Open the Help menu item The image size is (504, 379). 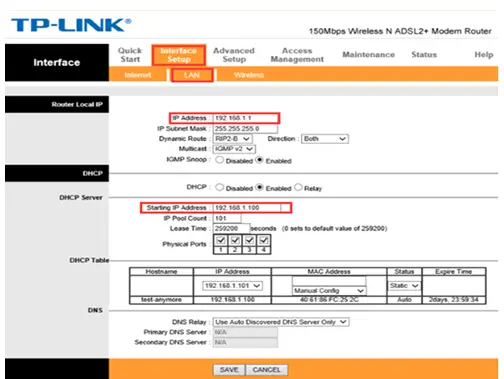pyautogui.click(x=484, y=55)
